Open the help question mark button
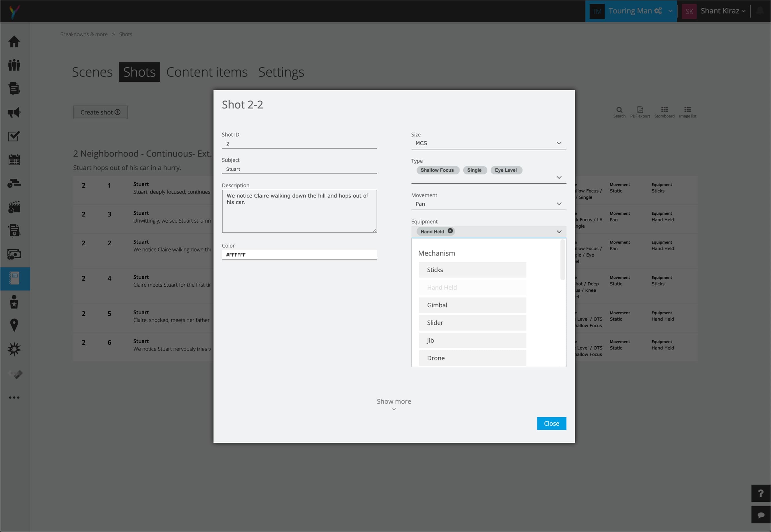 (761, 493)
